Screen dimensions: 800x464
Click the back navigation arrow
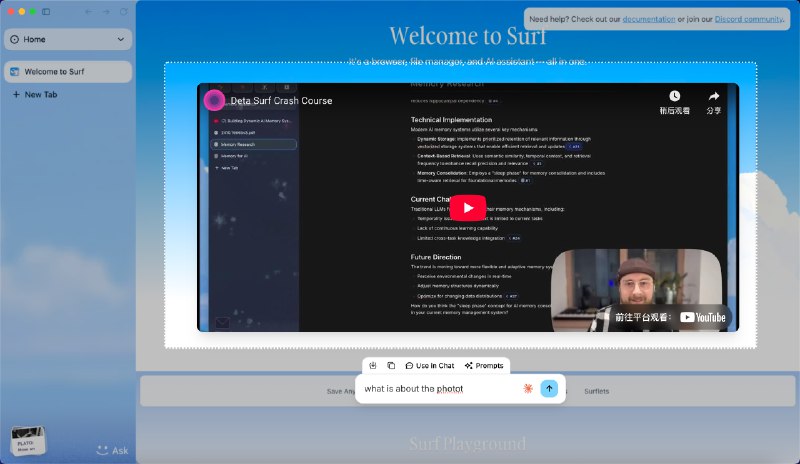click(89, 11)
